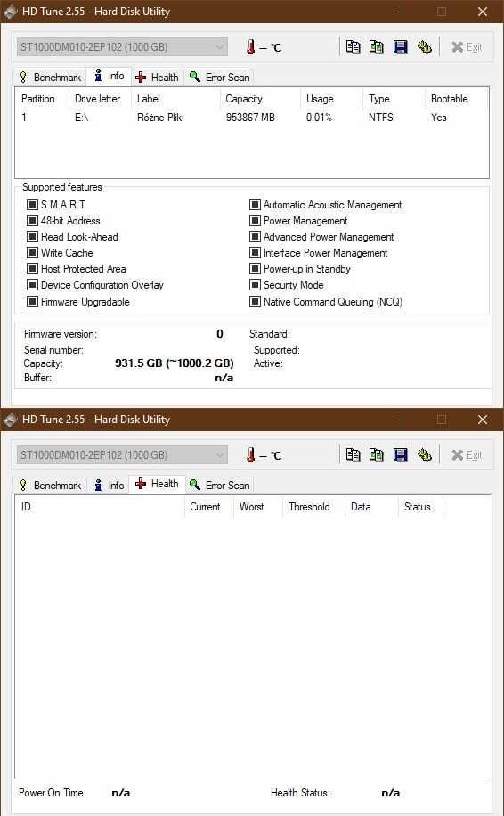504x816 pixels.
Task: Copy screenshot to clipboard in bottom Health window
Action: tap(376, 455)
